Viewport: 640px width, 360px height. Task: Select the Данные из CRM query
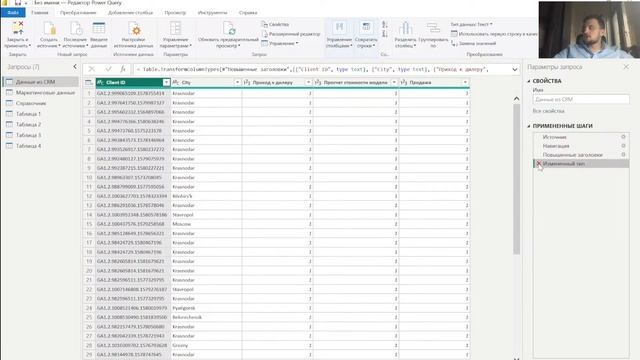point(41,82)
